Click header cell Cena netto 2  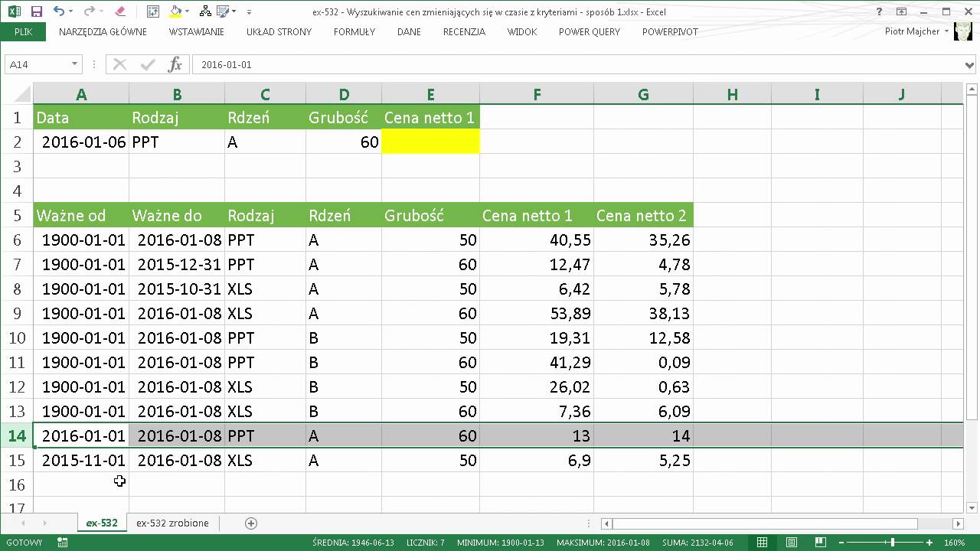click(643, 215)
